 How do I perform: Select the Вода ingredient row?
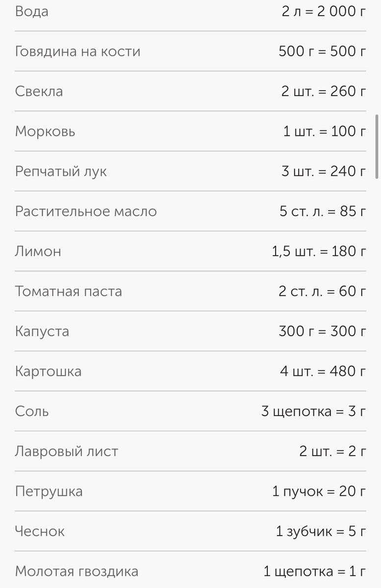190,11
